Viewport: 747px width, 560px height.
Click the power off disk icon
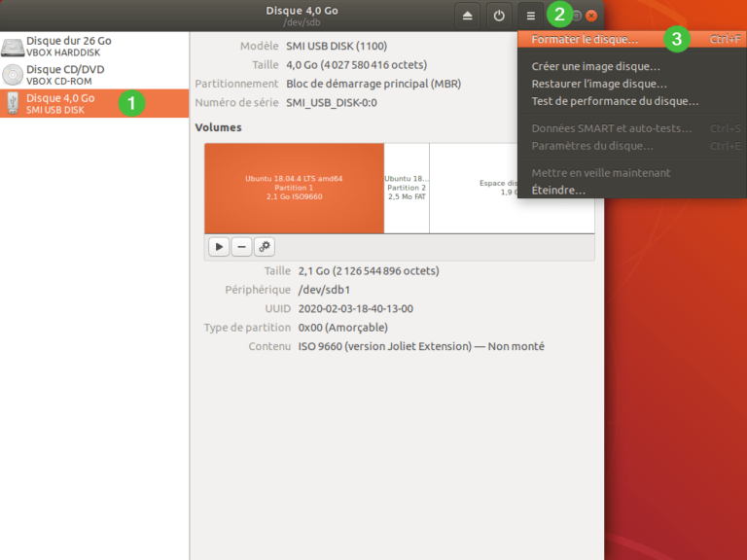coord(499,16)
